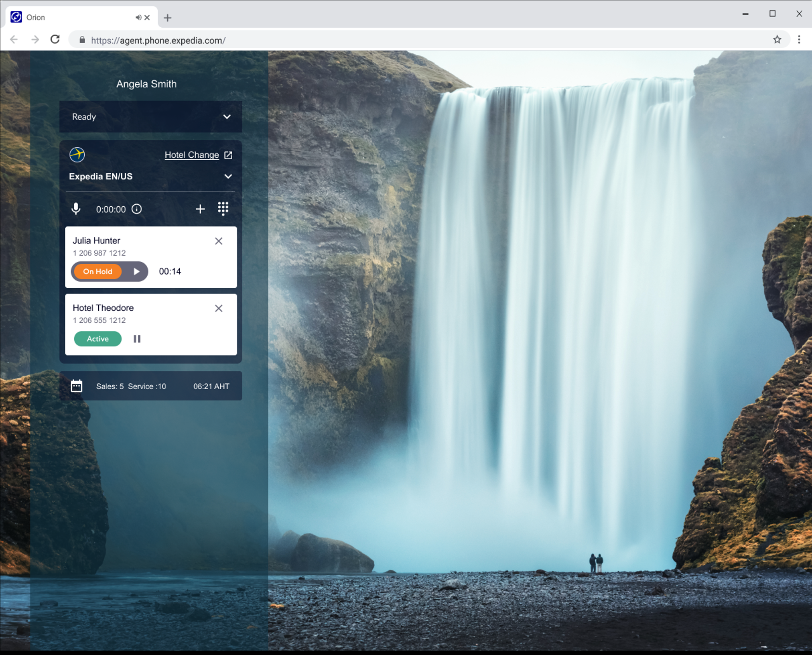Close the Orion browser tab
This screenshot has width=812, height=655.
(147, 17)
